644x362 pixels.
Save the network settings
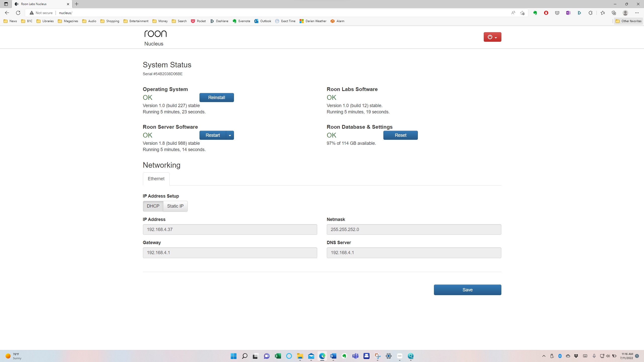(x=467, y=290)
